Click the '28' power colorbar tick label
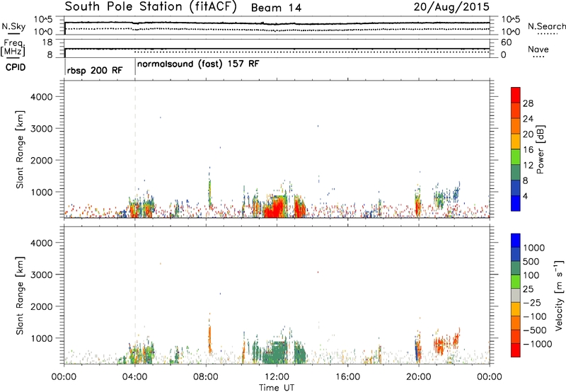The height and width of the screenshot is (392, 566). pyautogui.click(x=528, y=103)
